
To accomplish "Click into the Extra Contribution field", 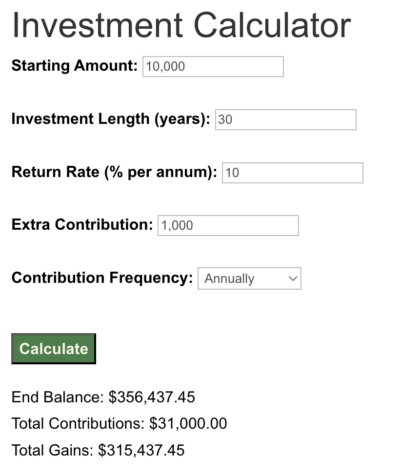I will [228, 225].
